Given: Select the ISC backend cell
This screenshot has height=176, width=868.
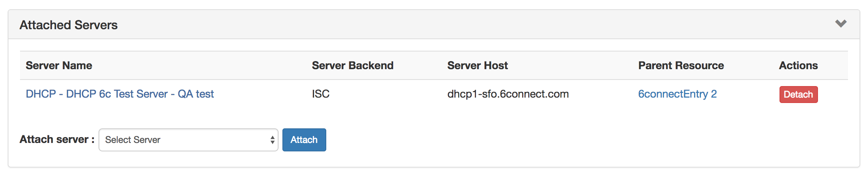Looking at the screenshot, I should click(320, 94).
